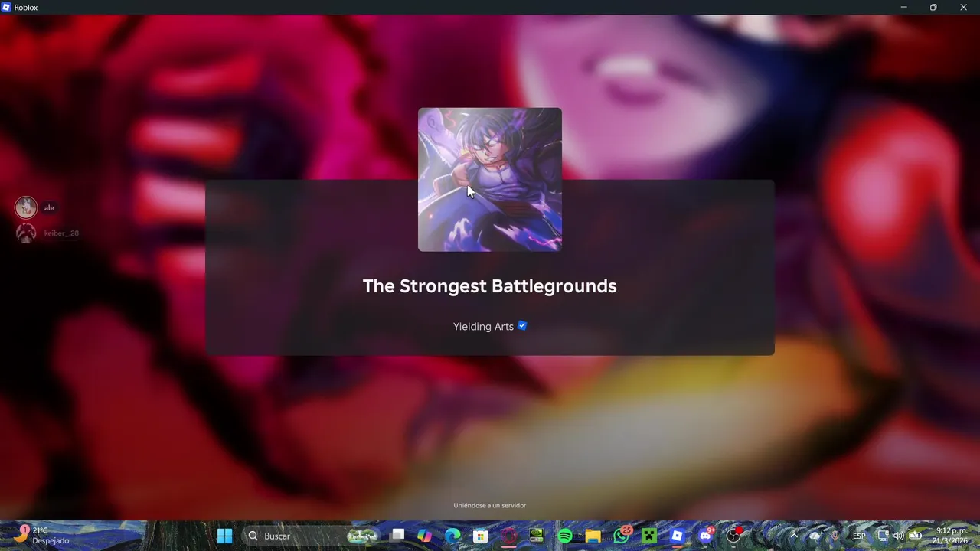Open WhatsApp with 25 unread notifications
The width and height of the screenshot is (980, 551).
tap(622, 536)
